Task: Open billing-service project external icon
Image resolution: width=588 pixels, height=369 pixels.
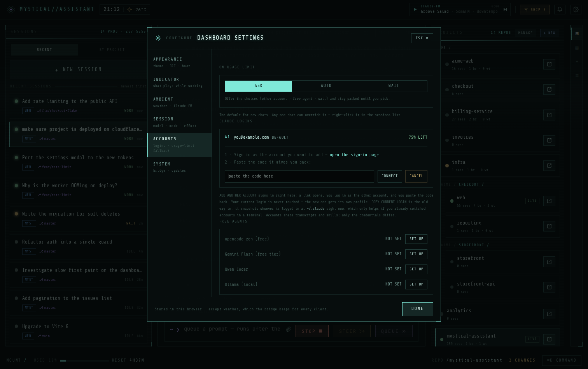Action: (549, 115)
